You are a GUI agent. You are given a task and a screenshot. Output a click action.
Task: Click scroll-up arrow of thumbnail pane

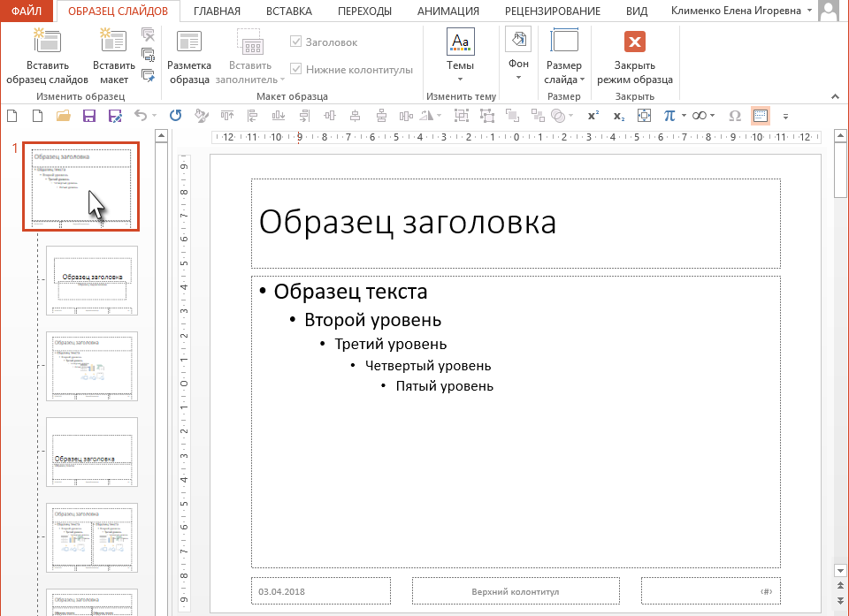pyautogui.click(x=161, y=136)
